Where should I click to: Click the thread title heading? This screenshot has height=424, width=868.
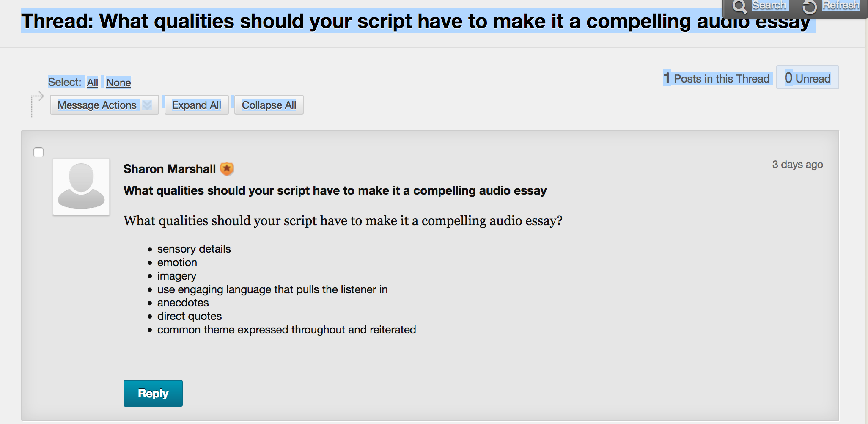tap(417, 21)
